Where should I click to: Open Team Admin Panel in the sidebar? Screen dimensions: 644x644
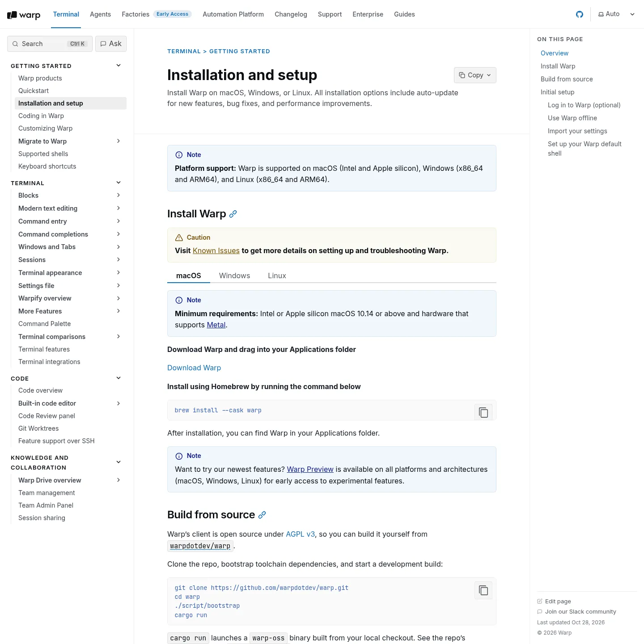pyautogui.click(x=46, y=505)
